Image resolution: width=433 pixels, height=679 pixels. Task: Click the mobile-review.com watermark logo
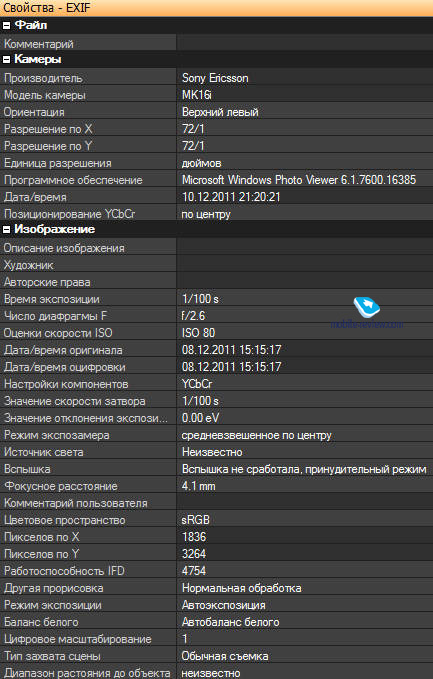[367, 313]
